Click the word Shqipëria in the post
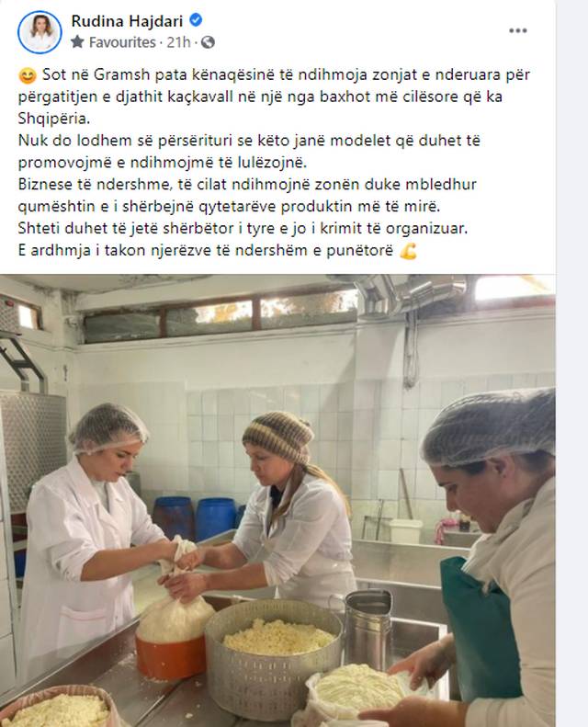The width and height of the screenshot is (588, 727). pos(54,119)
